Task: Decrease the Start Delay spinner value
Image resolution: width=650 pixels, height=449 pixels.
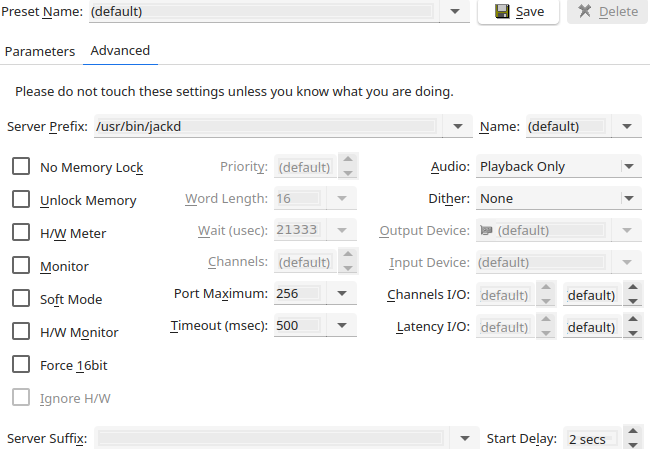Action: coord(633,445)
